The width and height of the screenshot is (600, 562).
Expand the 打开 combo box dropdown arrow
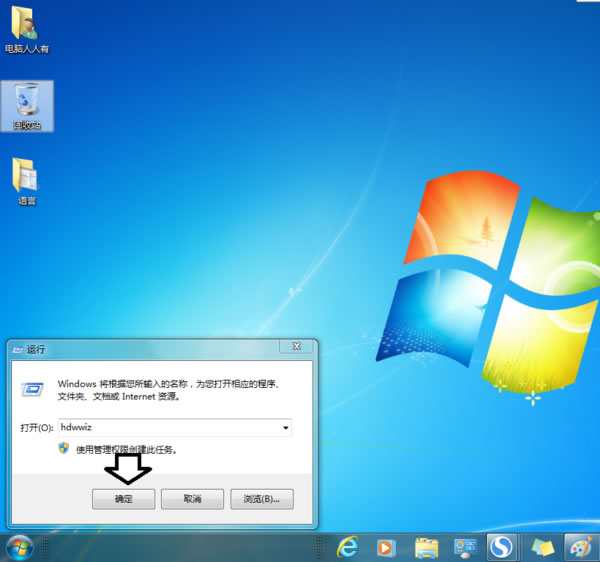(285, 428)
